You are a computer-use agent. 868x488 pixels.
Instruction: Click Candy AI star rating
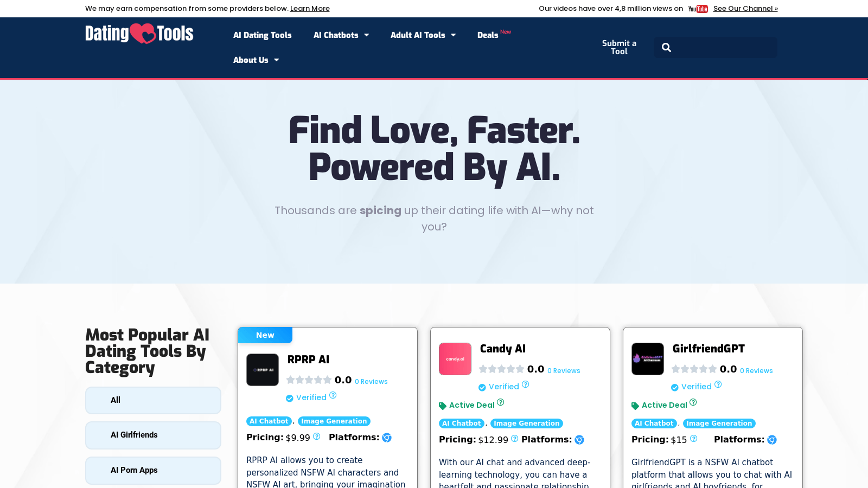[x=501, y=369]
